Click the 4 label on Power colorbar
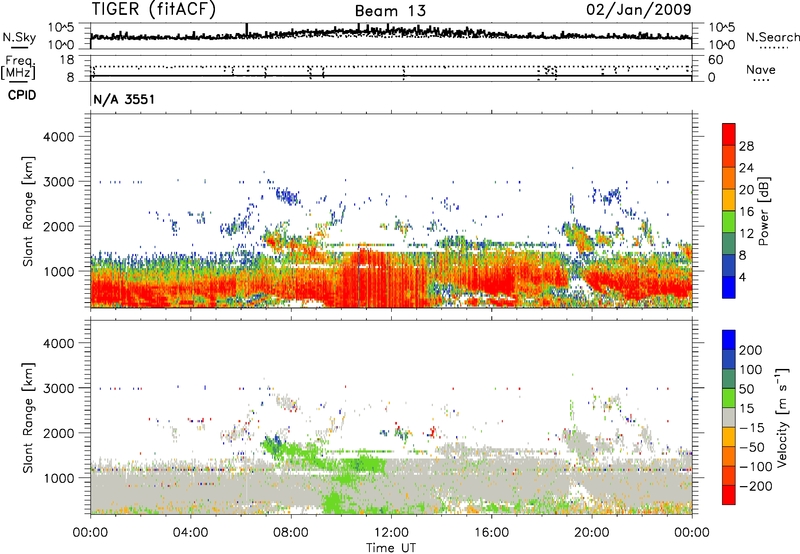800x554 pixels. (x=742, y=278)
